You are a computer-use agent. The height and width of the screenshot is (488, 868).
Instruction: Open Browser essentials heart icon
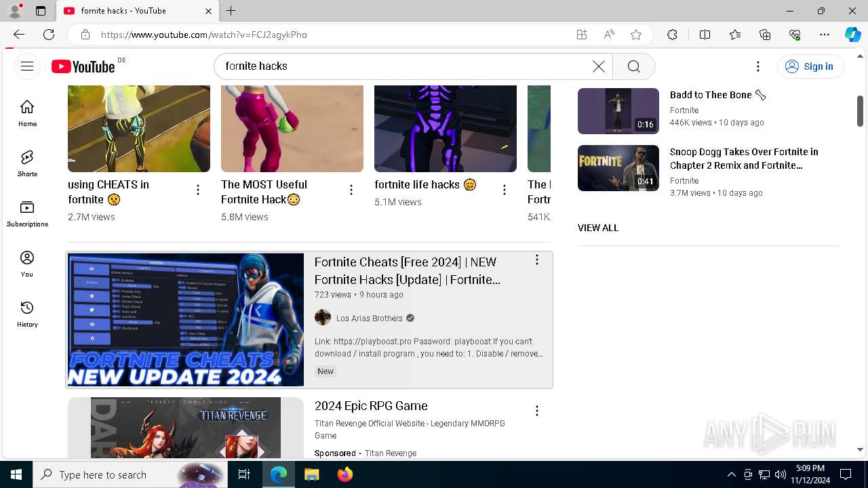pos(795,35)
